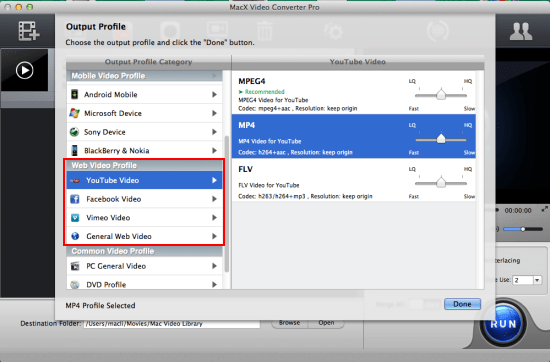
Task: Adjust the preview volume slider
Action: tap(523, 229)
